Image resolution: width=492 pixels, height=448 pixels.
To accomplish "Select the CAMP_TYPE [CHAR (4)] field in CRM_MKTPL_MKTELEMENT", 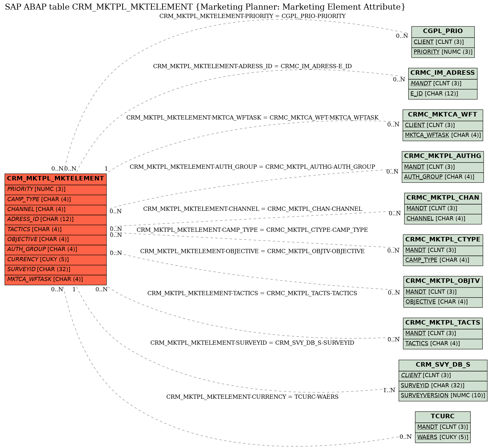I will [x=56, y=200].
